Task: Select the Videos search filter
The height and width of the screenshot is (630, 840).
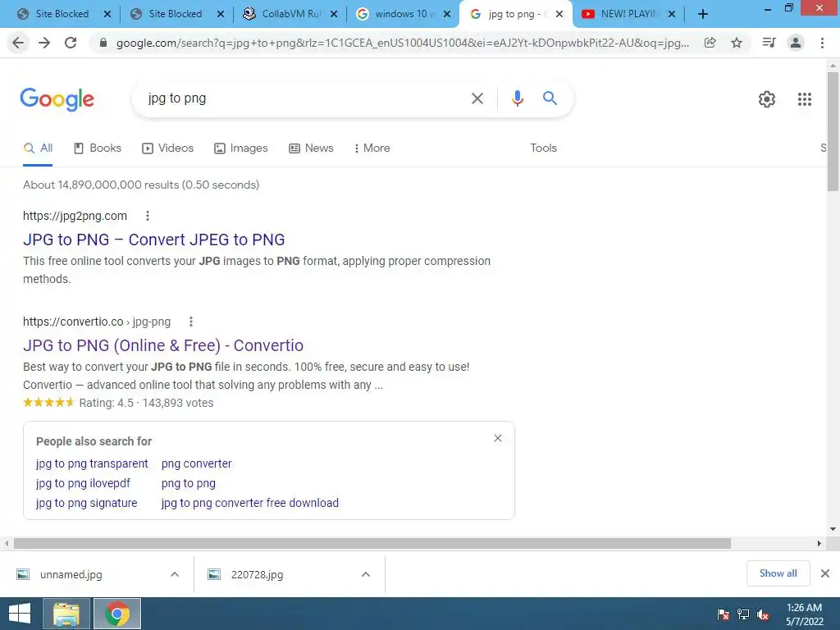Action: coord(167,148)
